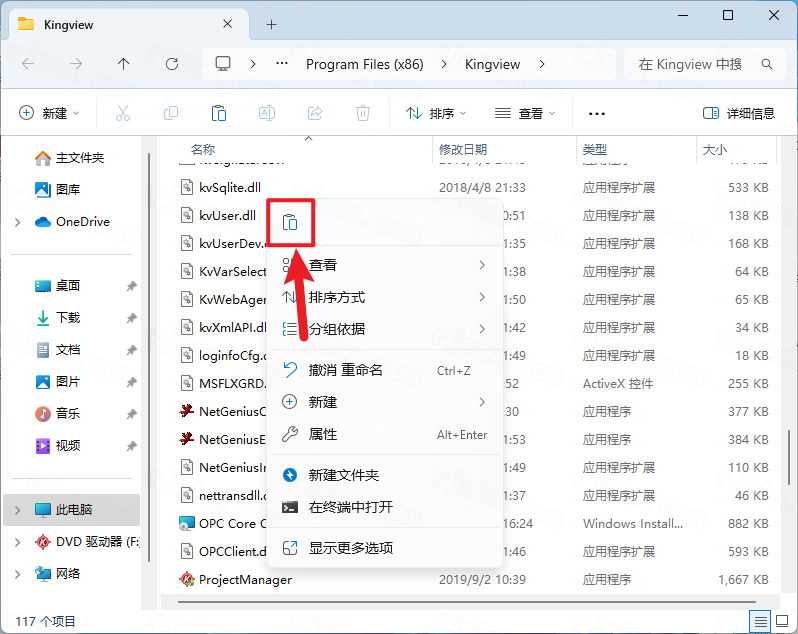Open the 排序 sort dropdown
This screenshot has width=798, height=634.
(x=436, y=113)
